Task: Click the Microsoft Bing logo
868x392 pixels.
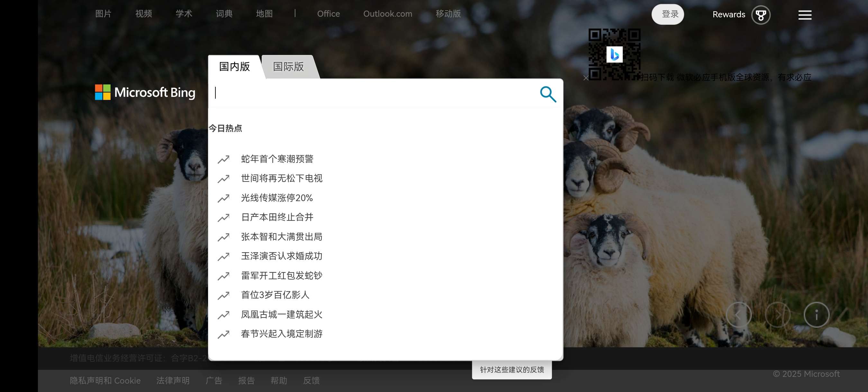Action: [145, 92]
